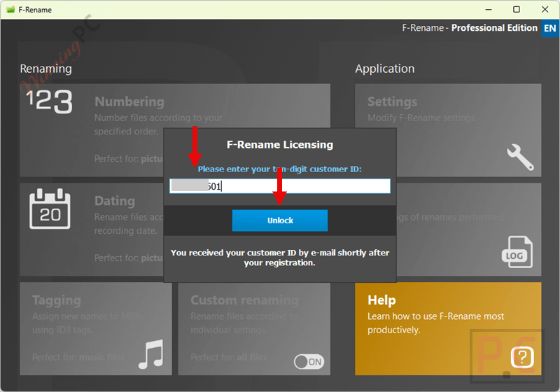
Task: Select the Dating tile heading
Action: click(115, 201)
